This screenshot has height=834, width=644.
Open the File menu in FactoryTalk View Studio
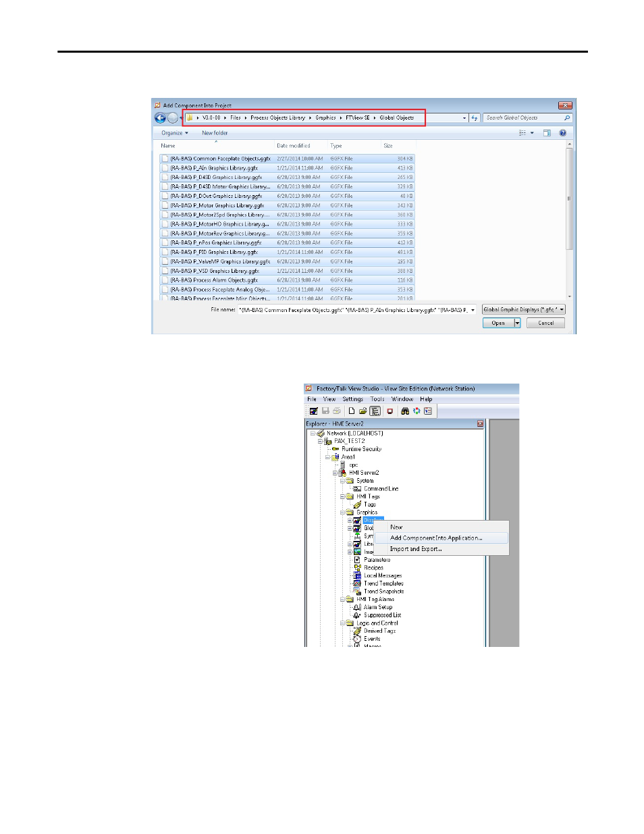pos(312,399)
